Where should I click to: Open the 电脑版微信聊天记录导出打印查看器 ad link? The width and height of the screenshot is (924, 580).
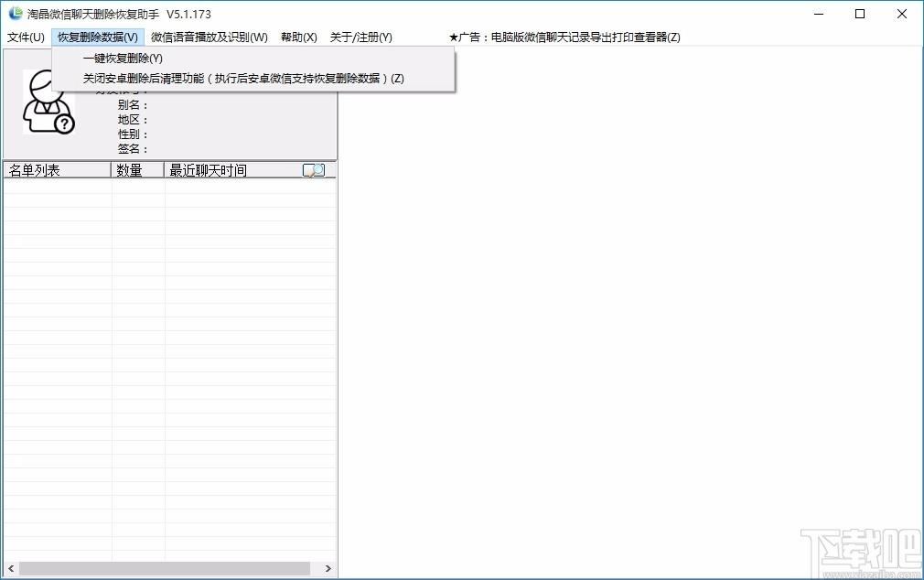pos(564,38)
